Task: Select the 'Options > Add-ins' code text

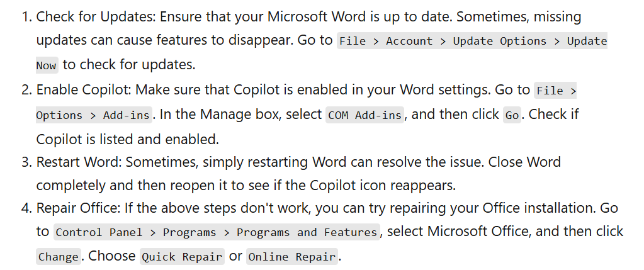Action: click(93, 115)
